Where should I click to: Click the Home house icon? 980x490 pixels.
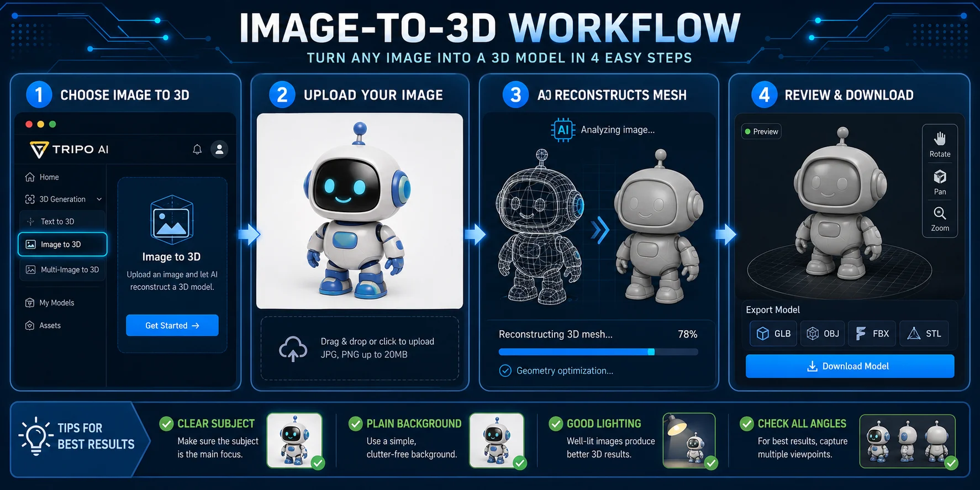pos(30,177)
